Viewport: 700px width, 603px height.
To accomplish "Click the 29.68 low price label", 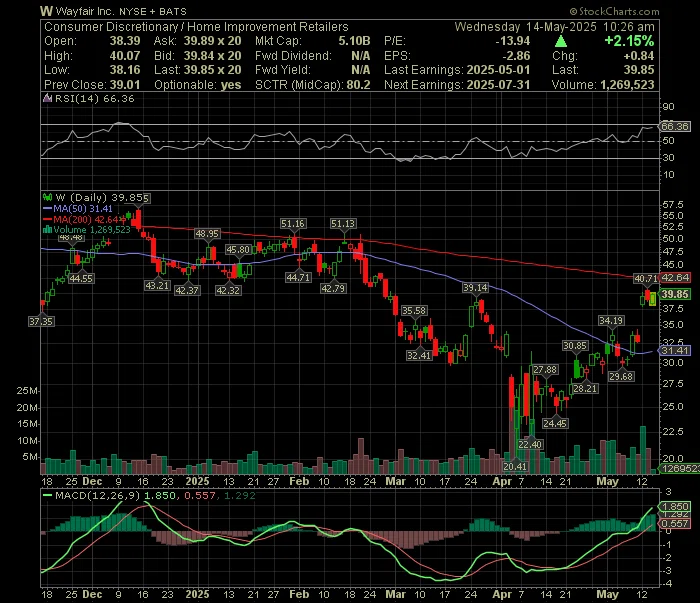I will pos(621,377).
